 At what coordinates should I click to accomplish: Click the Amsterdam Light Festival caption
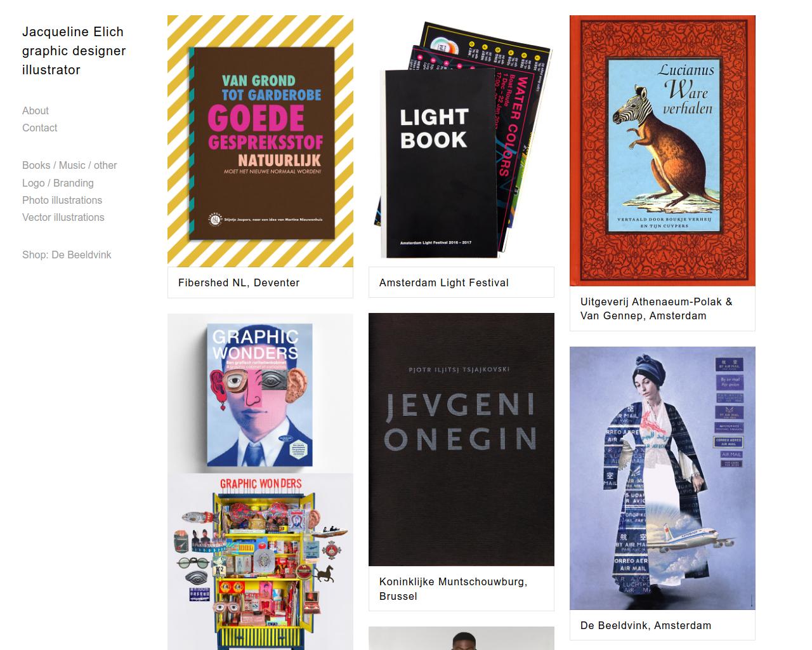(x=444, y=282)
